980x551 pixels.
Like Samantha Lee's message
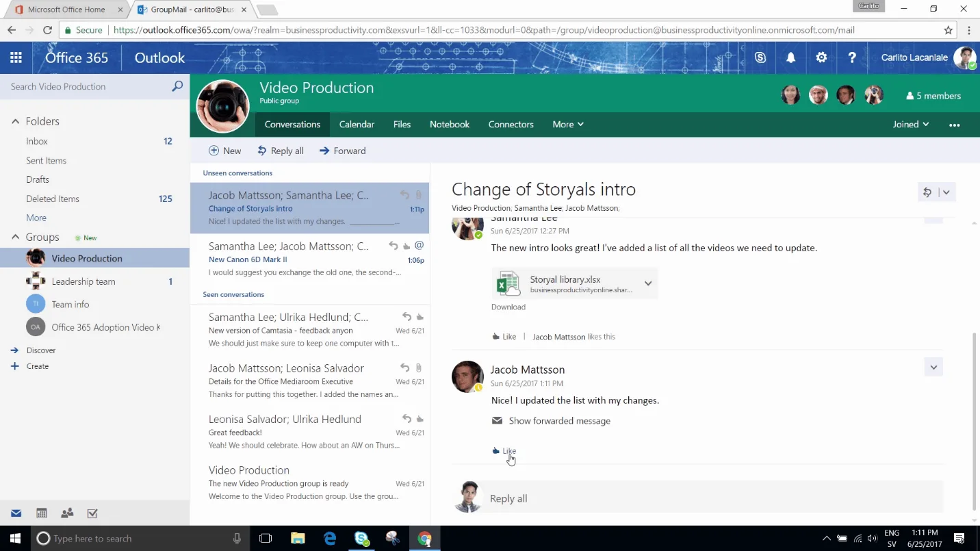click(504, 337)
